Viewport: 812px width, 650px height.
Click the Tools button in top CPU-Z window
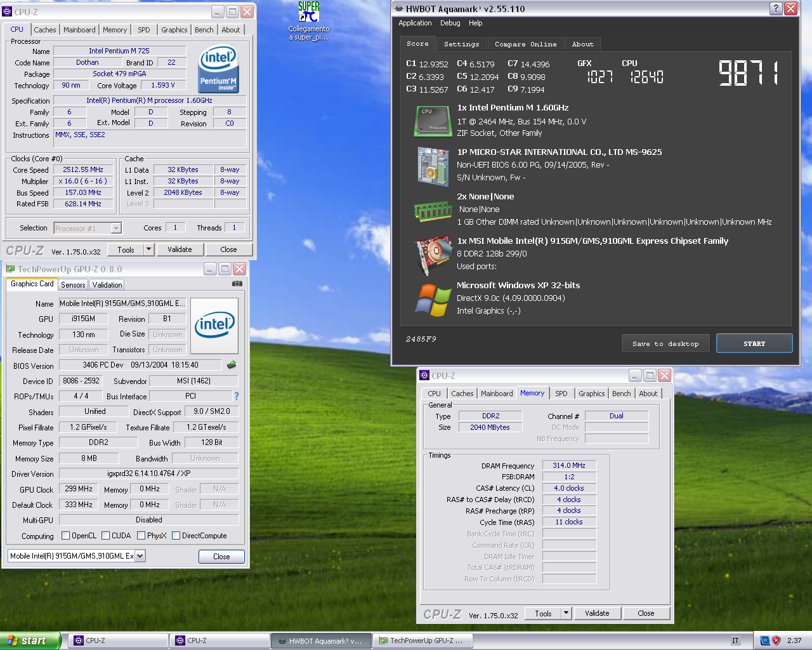pos(126,249)
